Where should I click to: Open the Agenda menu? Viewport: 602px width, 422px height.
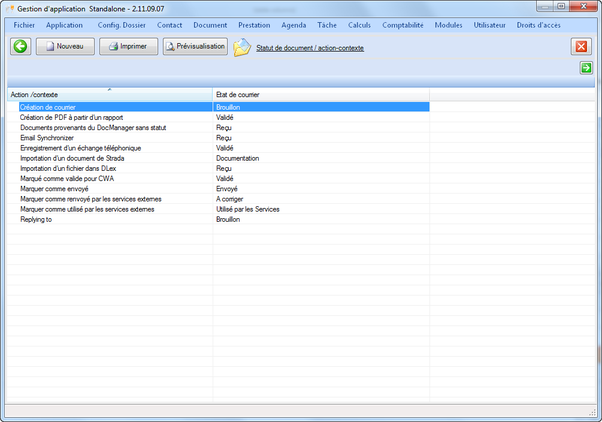pyautogui.click(x=294, y=24)
